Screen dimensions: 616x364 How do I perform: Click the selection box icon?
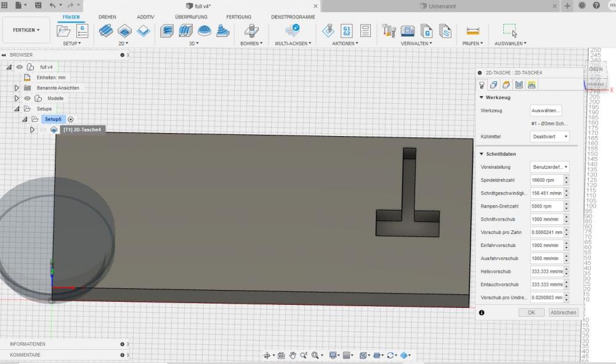tap(510, 30)
